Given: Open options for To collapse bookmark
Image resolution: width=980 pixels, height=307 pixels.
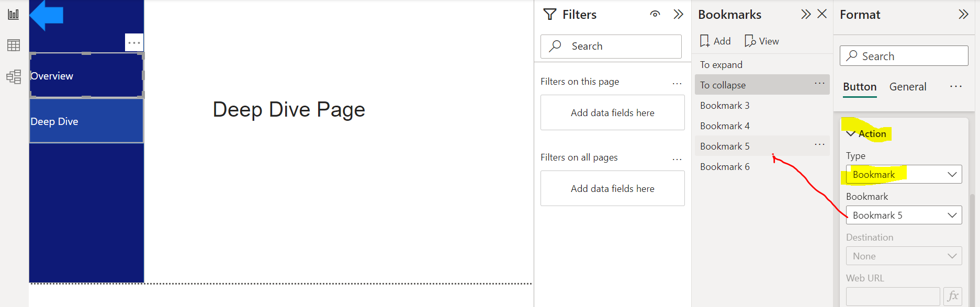Looking at the screenshot, I should (x=819, y=83).
